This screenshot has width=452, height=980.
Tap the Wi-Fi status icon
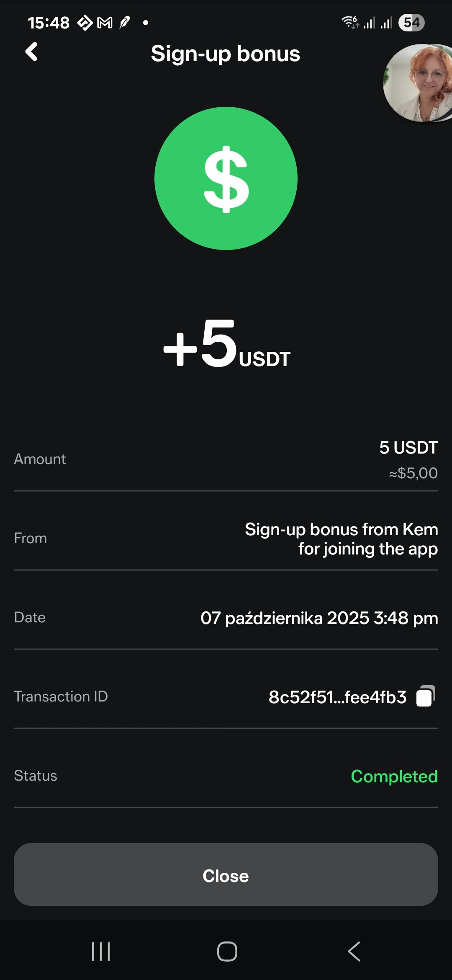[x=350, y=22]
